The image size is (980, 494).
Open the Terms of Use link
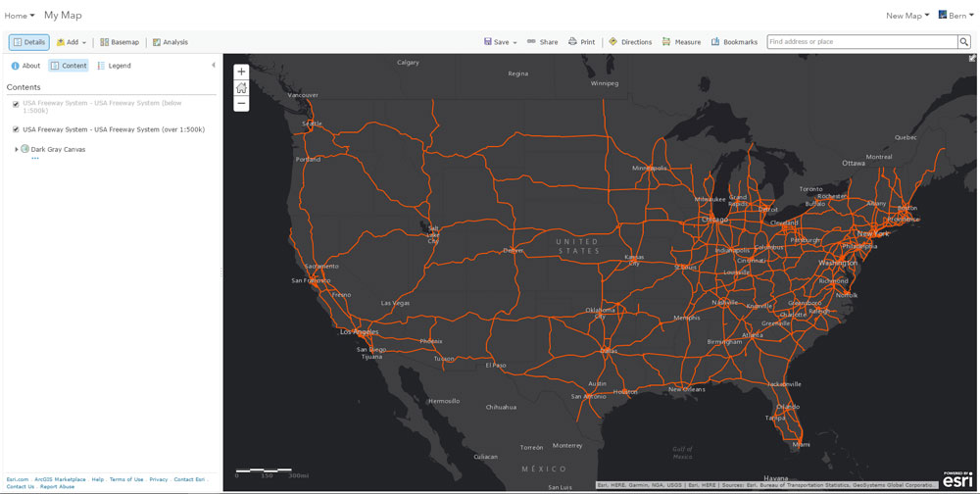pos(126,479)
